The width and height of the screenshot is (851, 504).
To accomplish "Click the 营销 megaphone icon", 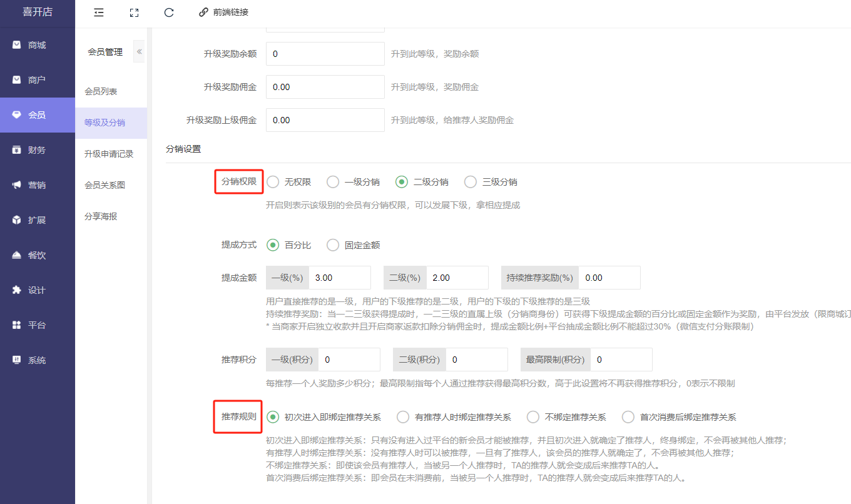I will (x=17, y=185).
